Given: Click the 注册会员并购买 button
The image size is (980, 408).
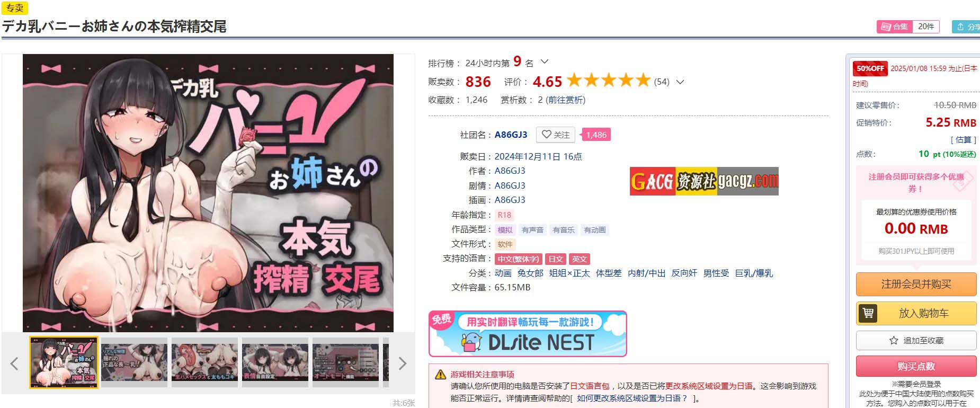Looking at the screenshot, I should point(916,284).
